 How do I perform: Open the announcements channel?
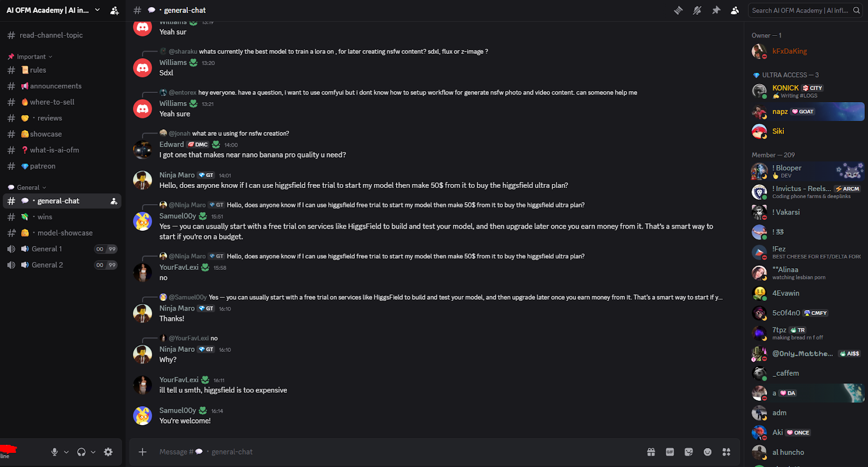coord(55,86)
